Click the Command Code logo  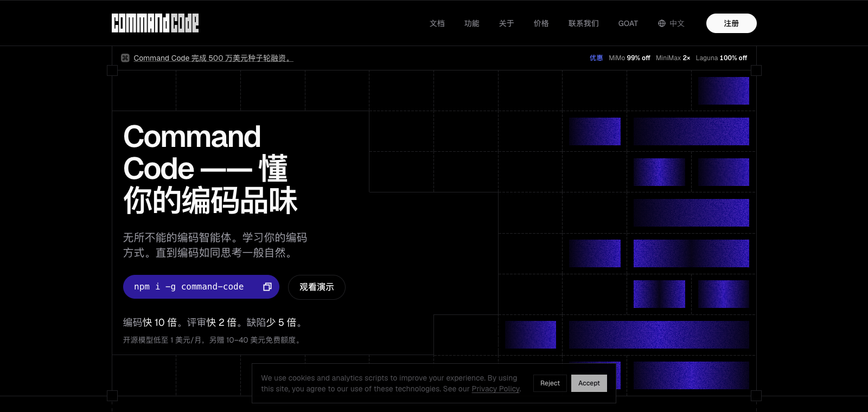(x=155, y=23)
